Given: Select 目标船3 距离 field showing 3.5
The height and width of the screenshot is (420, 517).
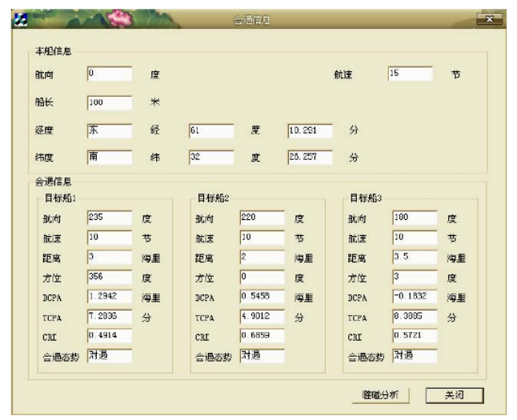Looking at the screenshot, I should point(415,257).
